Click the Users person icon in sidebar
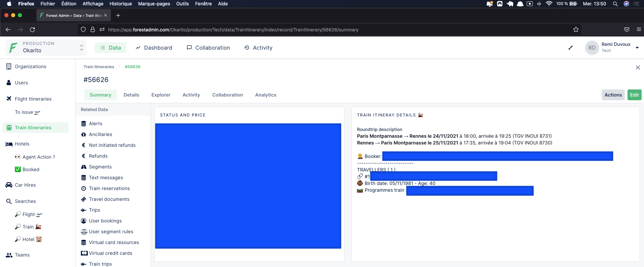644x267 pixels. pyautogui.click(x=9, y=83)
